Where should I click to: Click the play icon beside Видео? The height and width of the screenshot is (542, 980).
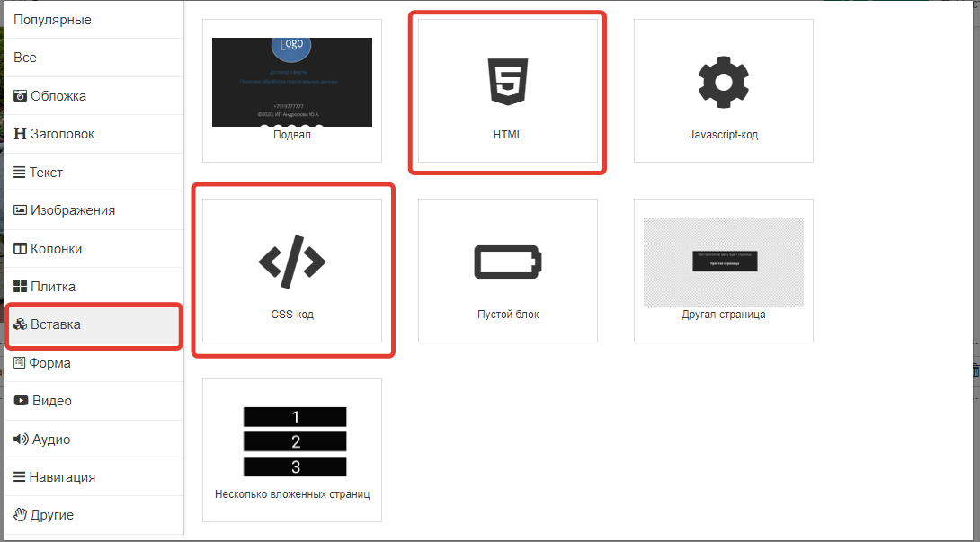(x=21, y=401)
